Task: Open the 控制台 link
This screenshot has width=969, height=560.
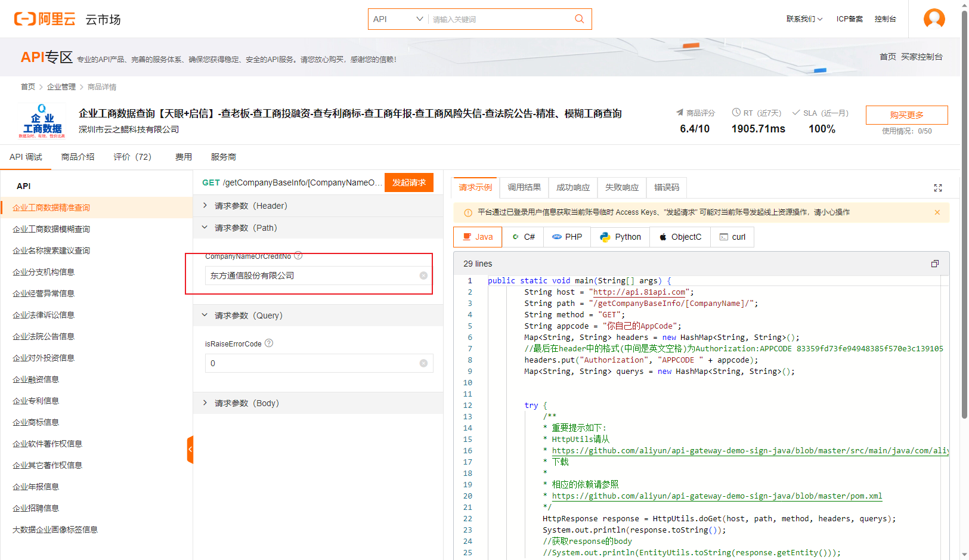Action: (885, 19)
